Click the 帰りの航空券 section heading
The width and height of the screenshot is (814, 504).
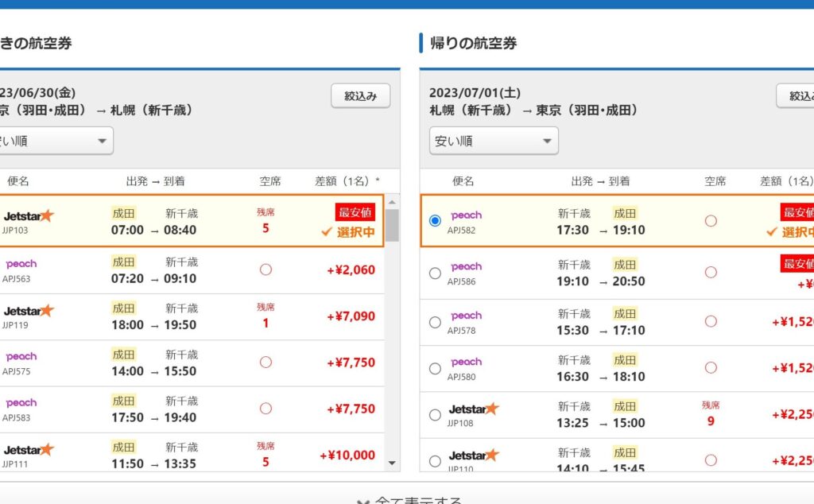click(474, 43)
